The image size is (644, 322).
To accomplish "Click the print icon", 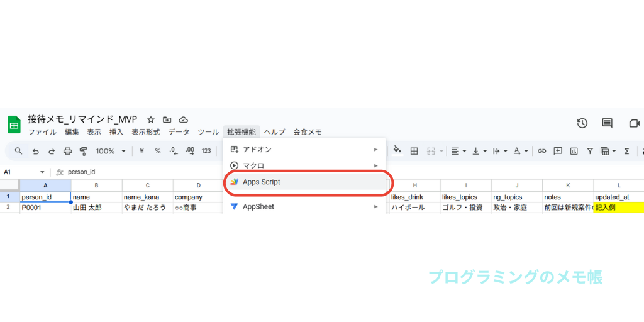I will [x=67, y=151].
